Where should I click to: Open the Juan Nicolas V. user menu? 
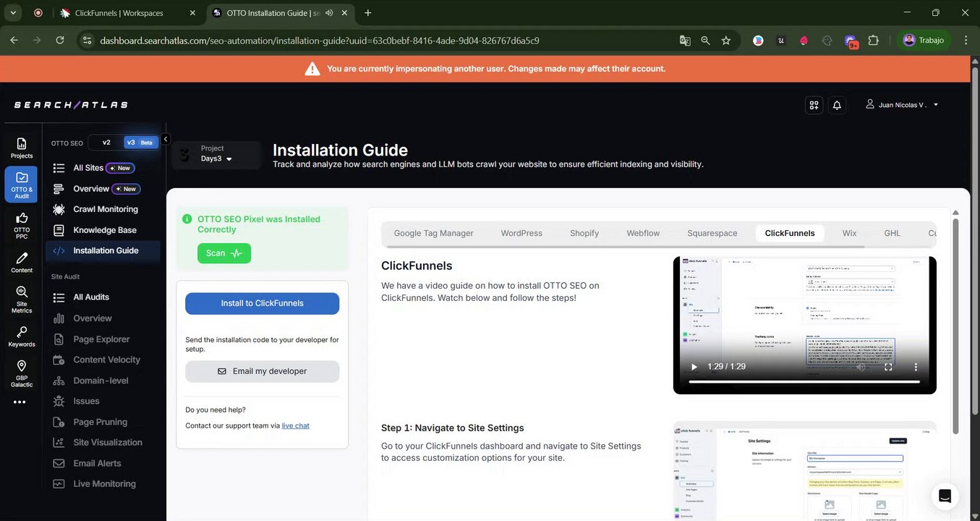coord(902,105)
